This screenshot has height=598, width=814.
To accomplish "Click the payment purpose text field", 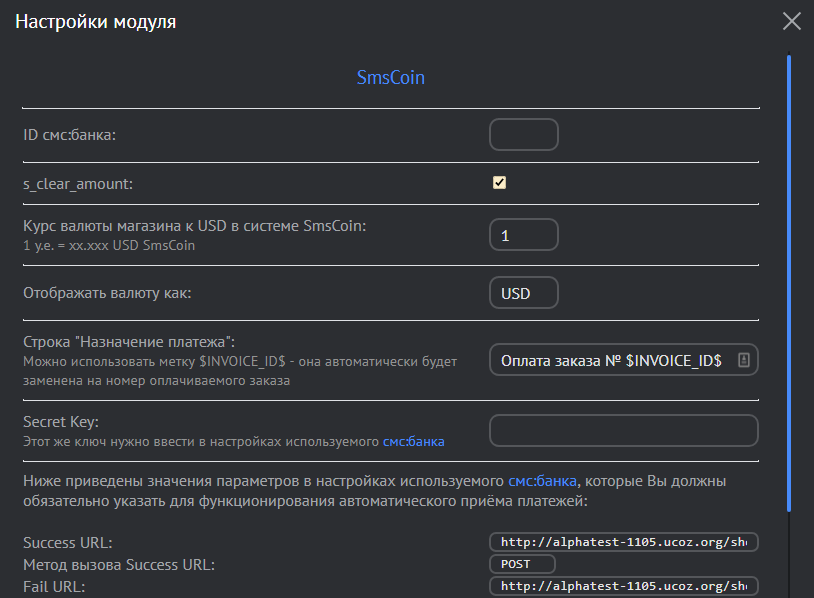I will [x=610, y=361].
